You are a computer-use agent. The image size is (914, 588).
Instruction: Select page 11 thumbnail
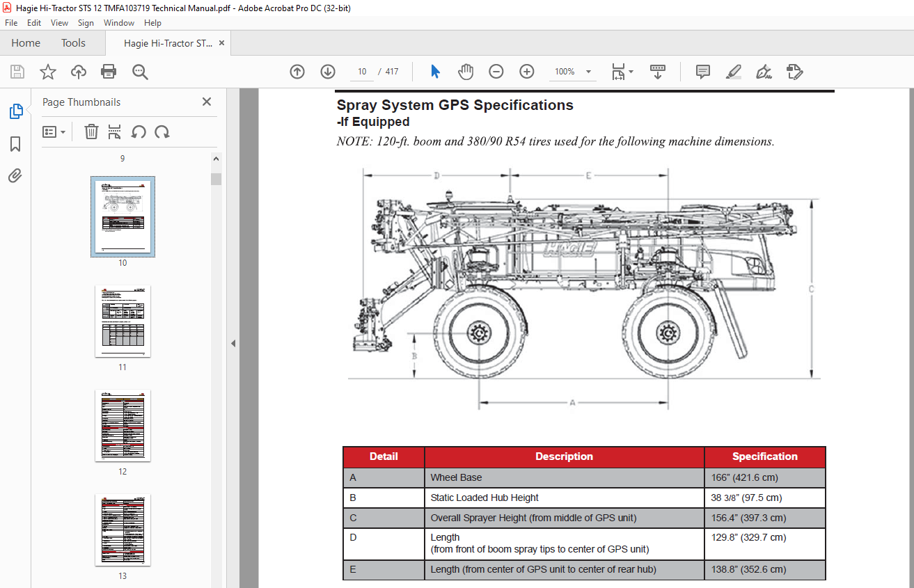pyautogui.click(x=123, y=321)
